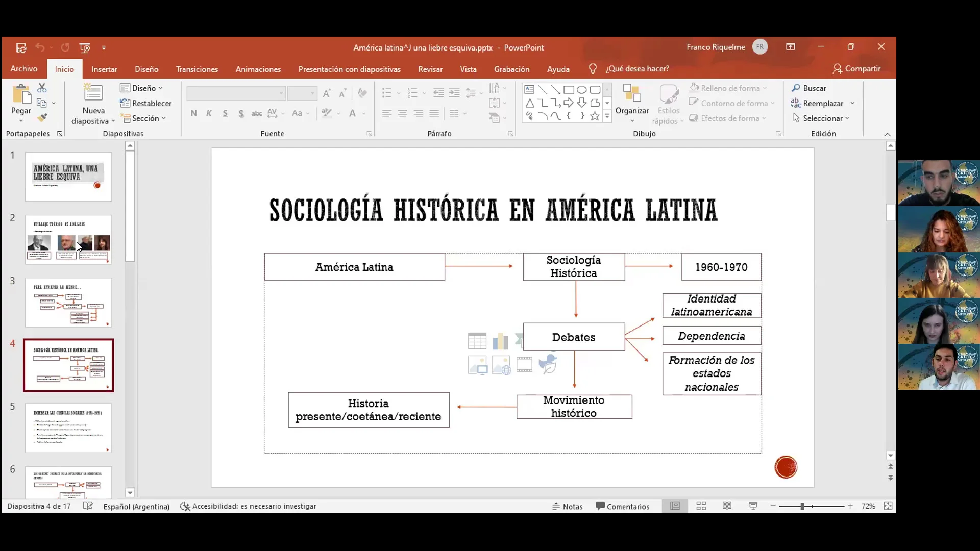Click the Cut scissors icon

tap(42, 88)
